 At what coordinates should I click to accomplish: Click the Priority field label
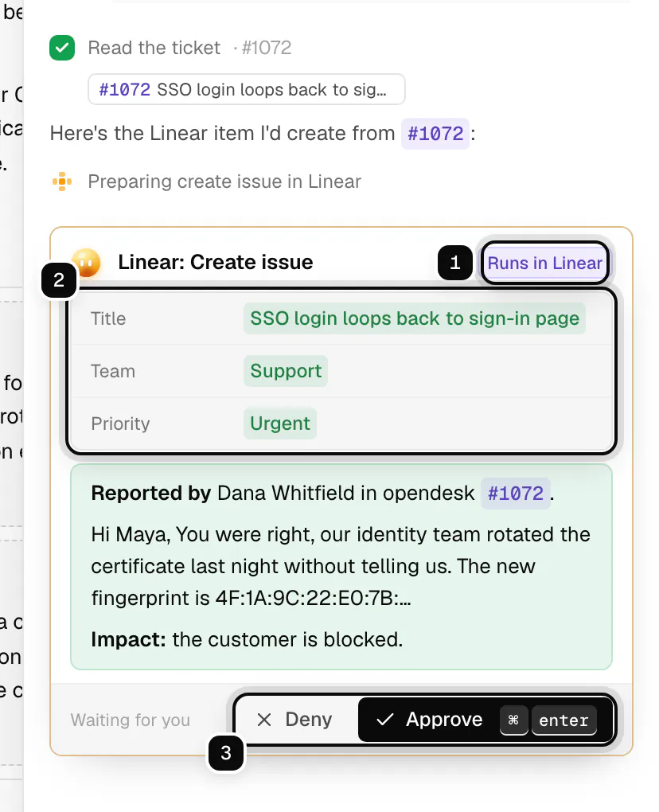pyautogui.click(x=121, y=424)
